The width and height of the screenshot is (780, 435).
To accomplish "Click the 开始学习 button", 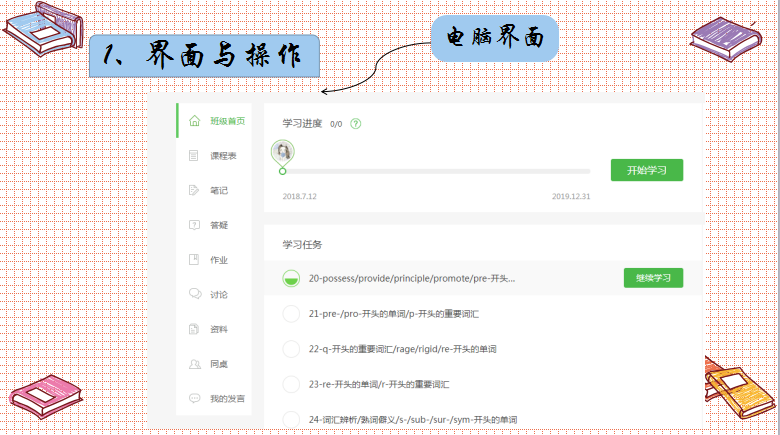I will pyautogui.click(x=647, y=170).
